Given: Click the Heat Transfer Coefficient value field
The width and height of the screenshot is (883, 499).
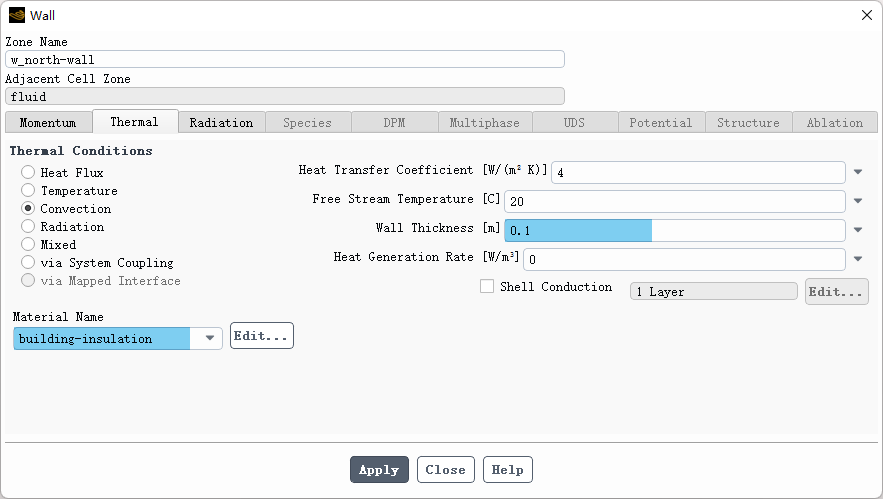Looking at the screenshot, I should [697, 172].
